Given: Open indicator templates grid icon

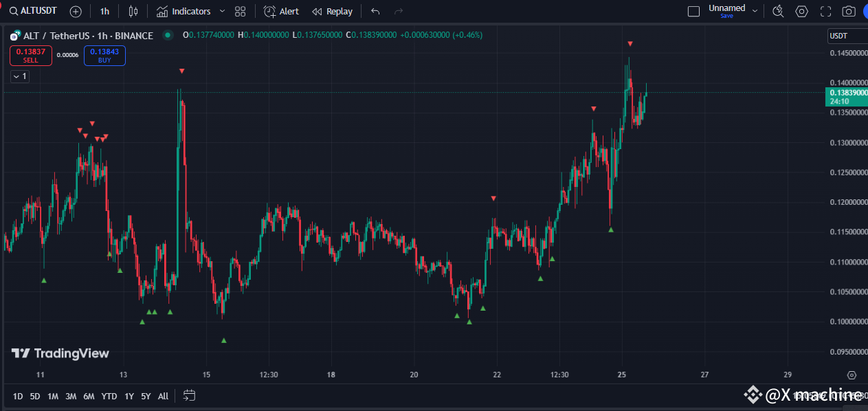Looking at the screenshot, I should pos(240,12).
